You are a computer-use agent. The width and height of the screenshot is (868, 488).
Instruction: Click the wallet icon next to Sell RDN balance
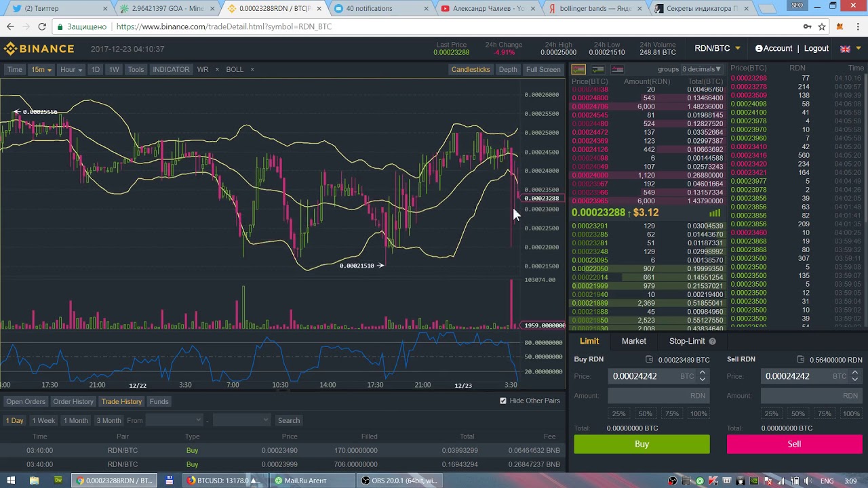(x=801, y=359)
